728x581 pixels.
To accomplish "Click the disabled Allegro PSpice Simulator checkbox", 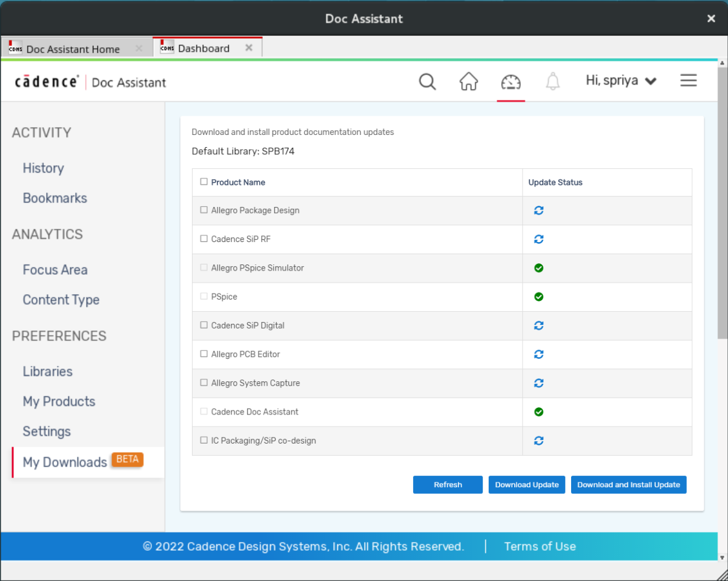I will (x=204, y=268).
